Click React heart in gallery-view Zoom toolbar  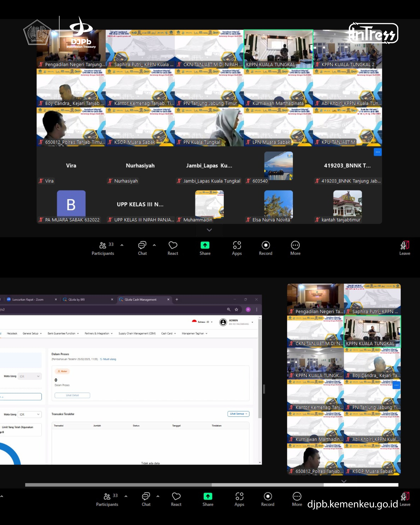(173, 248)
